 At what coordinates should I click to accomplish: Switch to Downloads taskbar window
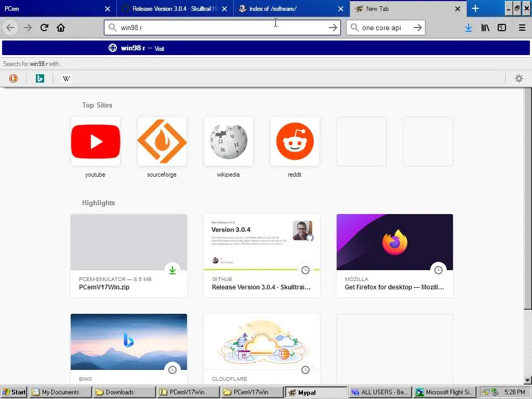[124, 392]
